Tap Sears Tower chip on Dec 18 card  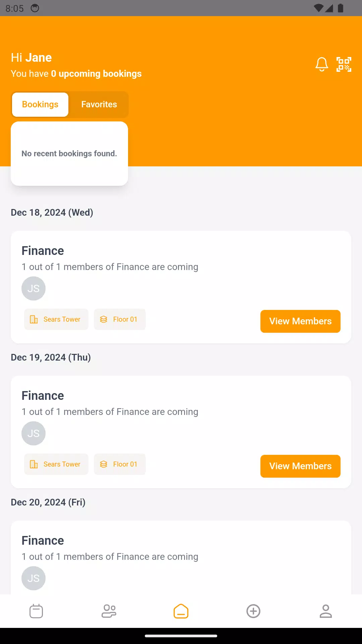56,319
